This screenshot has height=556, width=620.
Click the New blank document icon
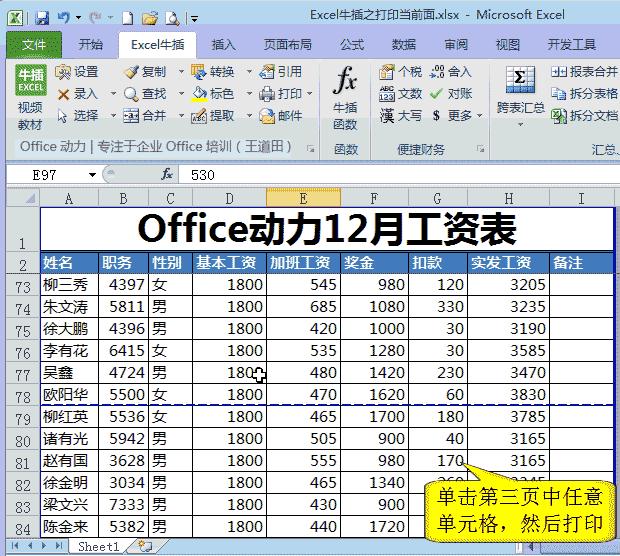click(127, 18)
